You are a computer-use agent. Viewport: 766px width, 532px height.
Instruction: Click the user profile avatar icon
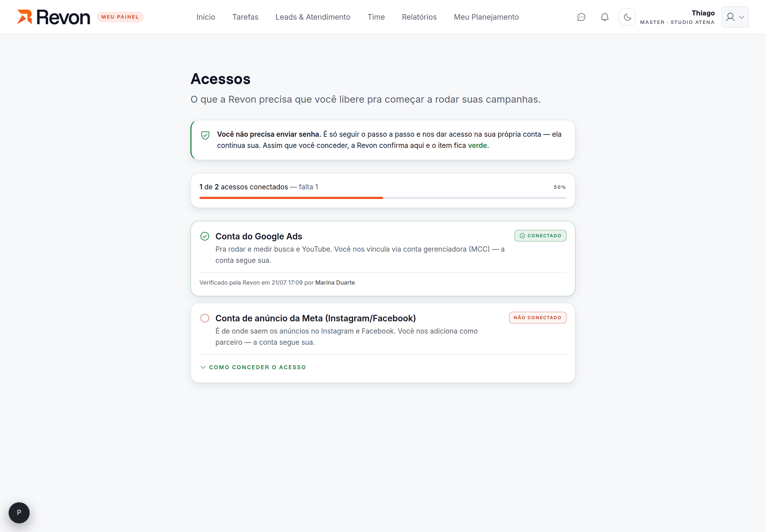(730, 17)
